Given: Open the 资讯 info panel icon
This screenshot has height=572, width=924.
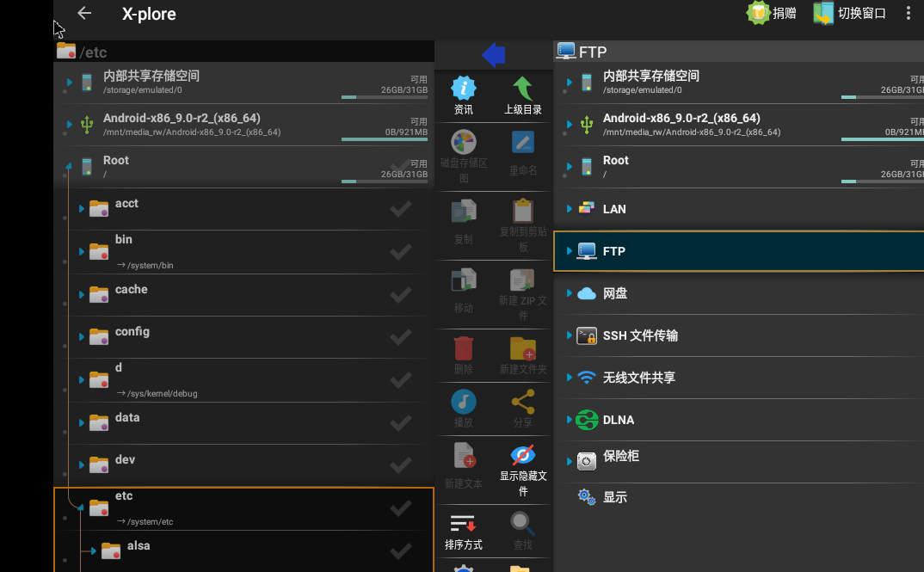Looking at the screenshot, I should [463, 95].
